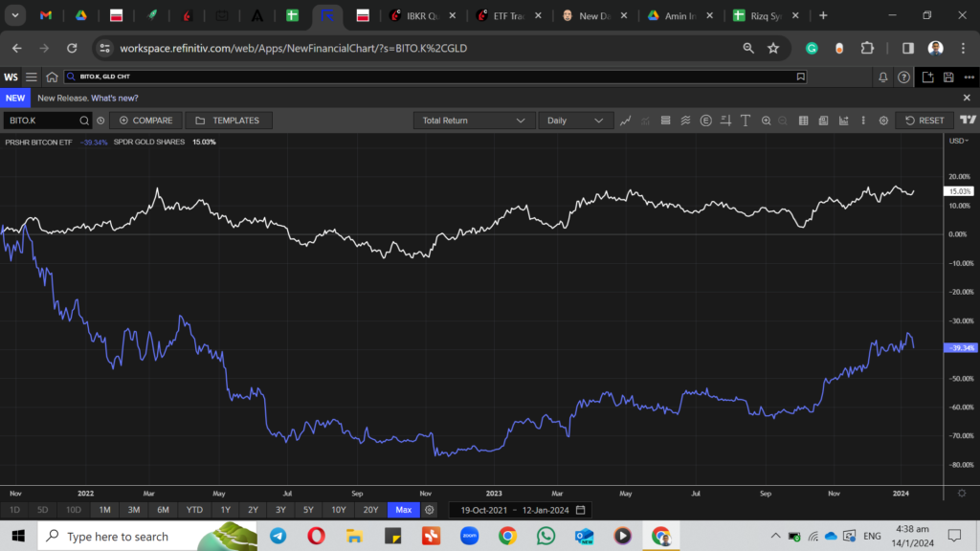Open the indicators wave icon
The height and width of the screenshot is (551, 980).
pos(685,121)
